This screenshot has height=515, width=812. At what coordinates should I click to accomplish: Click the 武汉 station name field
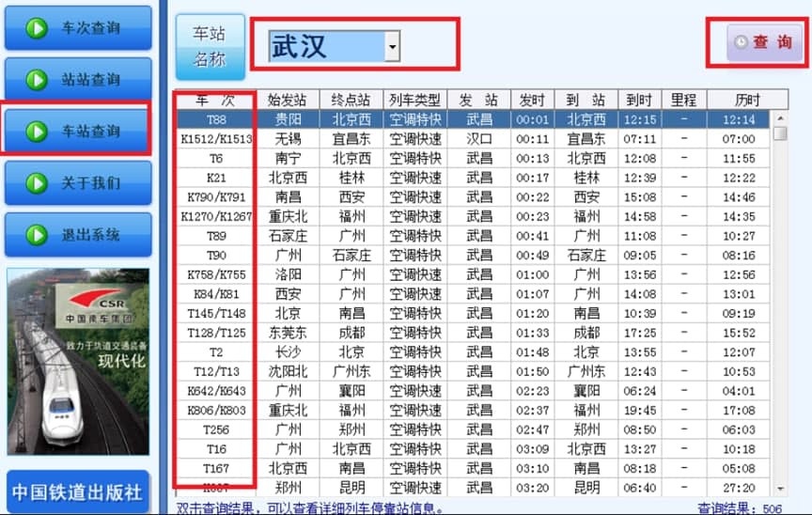point(327,47)
